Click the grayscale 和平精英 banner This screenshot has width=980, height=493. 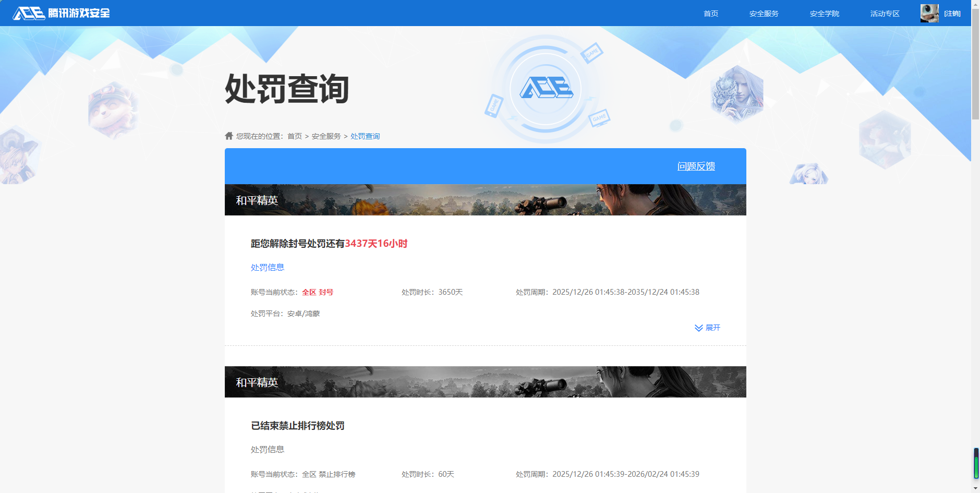coord(486,382)
